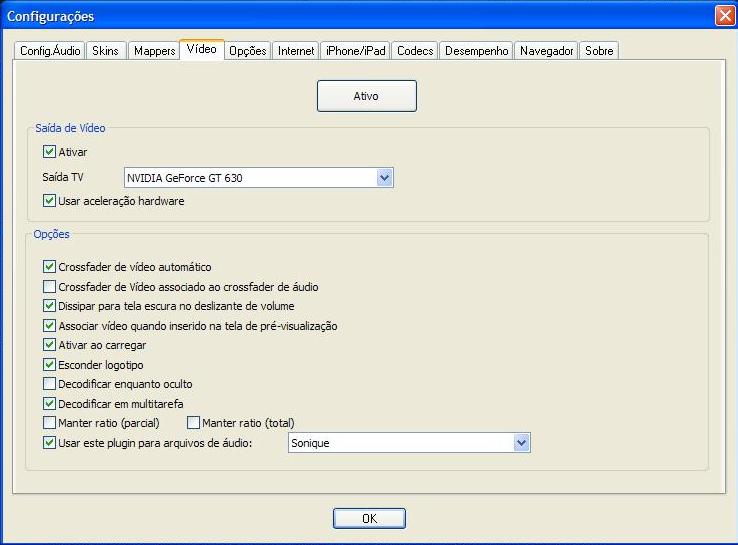This screenshot has width=738, height=545.
Task: Toggle the Ativar ao carregar checkbox
Action: tap(49, 345)
